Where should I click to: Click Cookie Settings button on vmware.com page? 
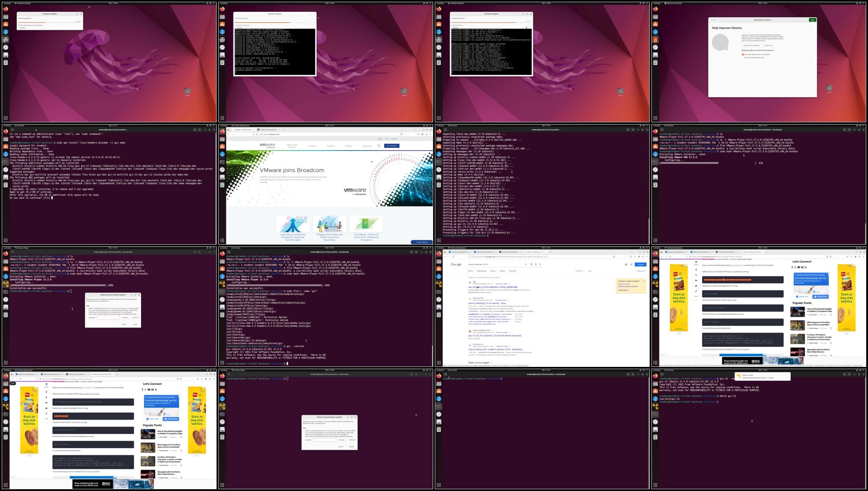[x=422, y=242]
